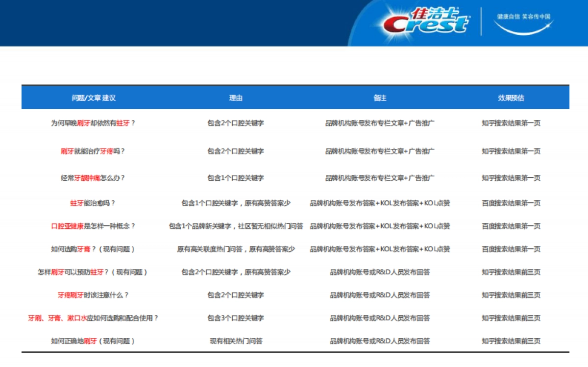This screenshot has height=367, width=588.
Task: Click the Crest 佳洁士 logo
Action: (x=425, y=21)
